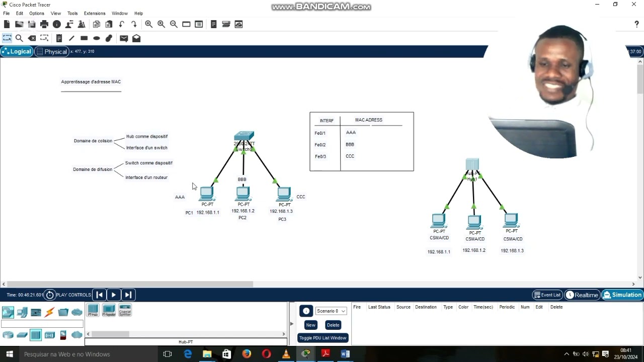Switch to Realtime mode
Viewport: 644px width, 362px height.
click(x=582, y=295)
